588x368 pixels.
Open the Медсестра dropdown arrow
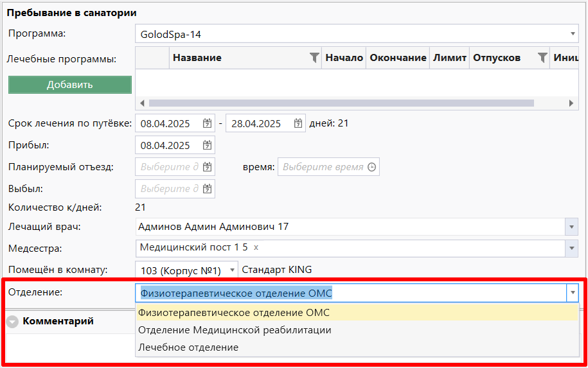[571, 248]
